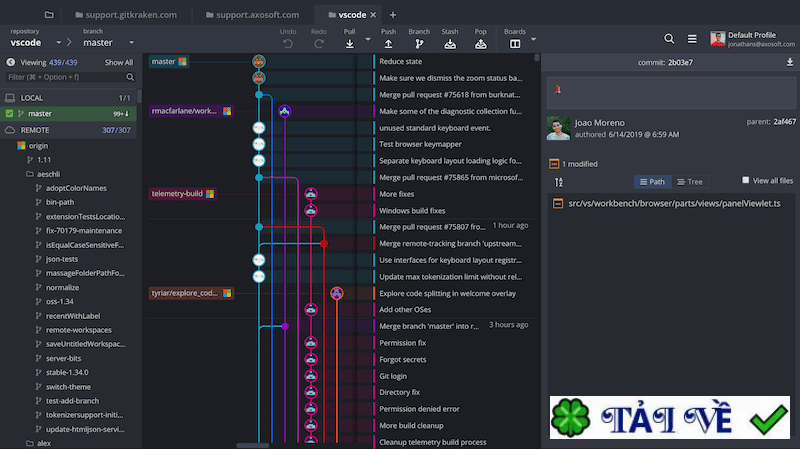Toggle the checked master branch checkbox
Viewport: 800px width, 449px height.
10,114
